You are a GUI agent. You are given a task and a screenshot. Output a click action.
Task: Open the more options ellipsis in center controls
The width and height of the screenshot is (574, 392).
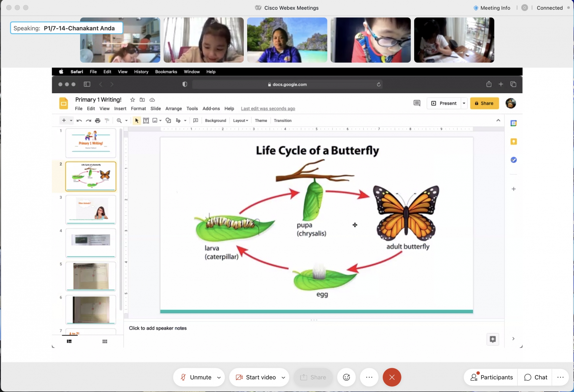click(369, 377)
